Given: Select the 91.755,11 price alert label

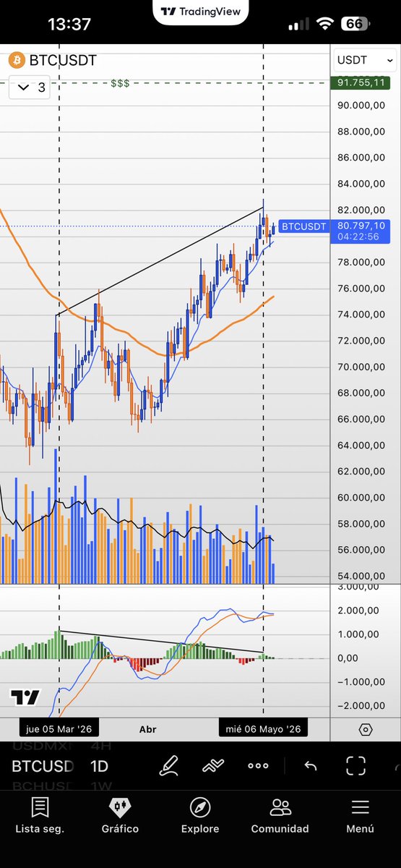Looking at the screenshot, I should point(361,83).
